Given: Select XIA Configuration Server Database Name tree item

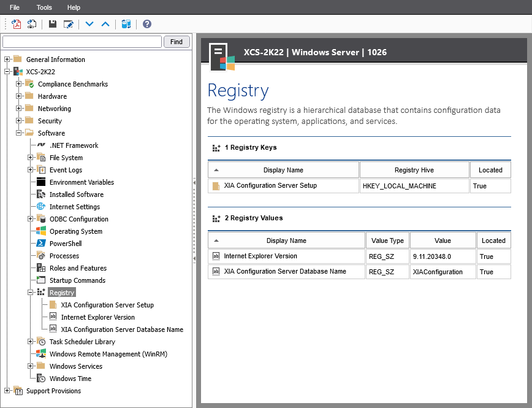Looking at the screenshot, I should tap(122, 329).
